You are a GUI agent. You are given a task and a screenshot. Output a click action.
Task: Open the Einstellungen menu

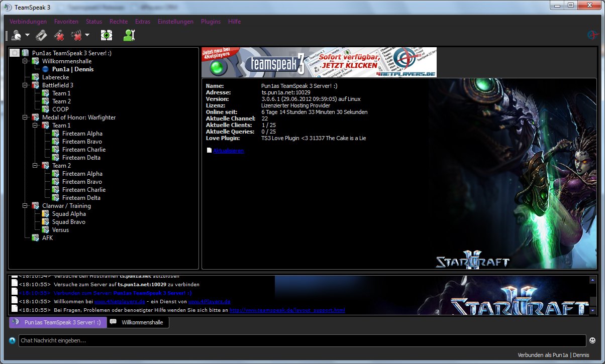[175, 22]
